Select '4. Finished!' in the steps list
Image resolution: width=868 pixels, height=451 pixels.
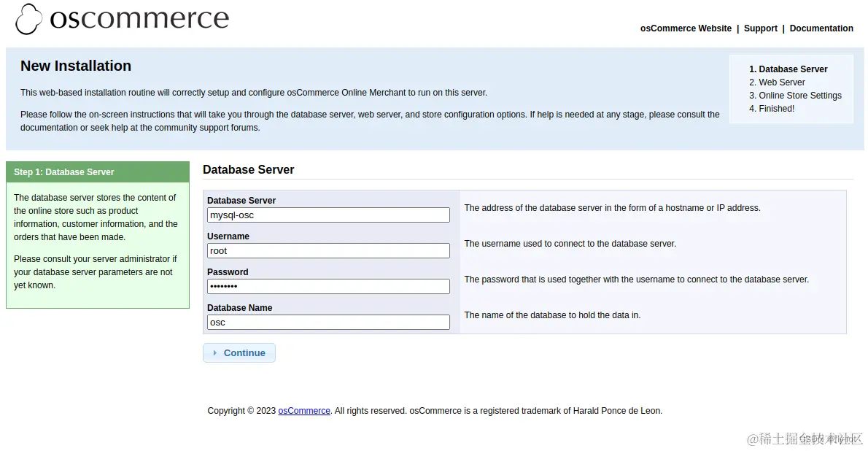point(772,109)
